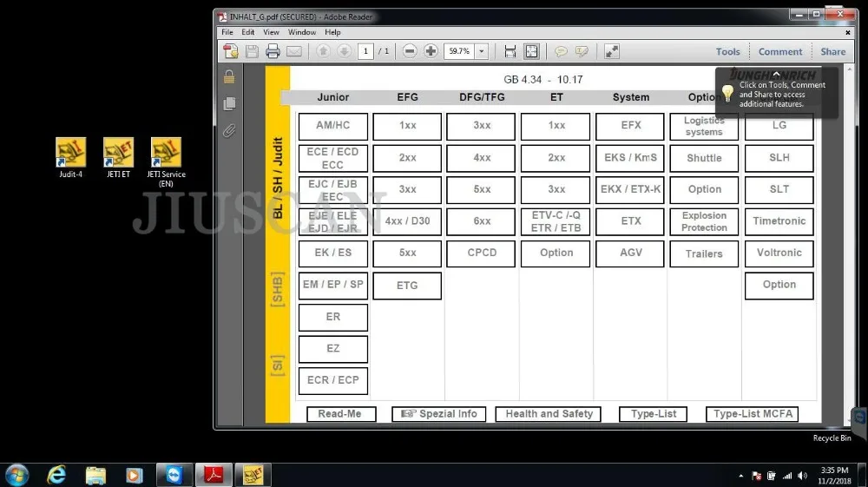
Task: Click the 4xx / D30 button
Action: (407, 222)
